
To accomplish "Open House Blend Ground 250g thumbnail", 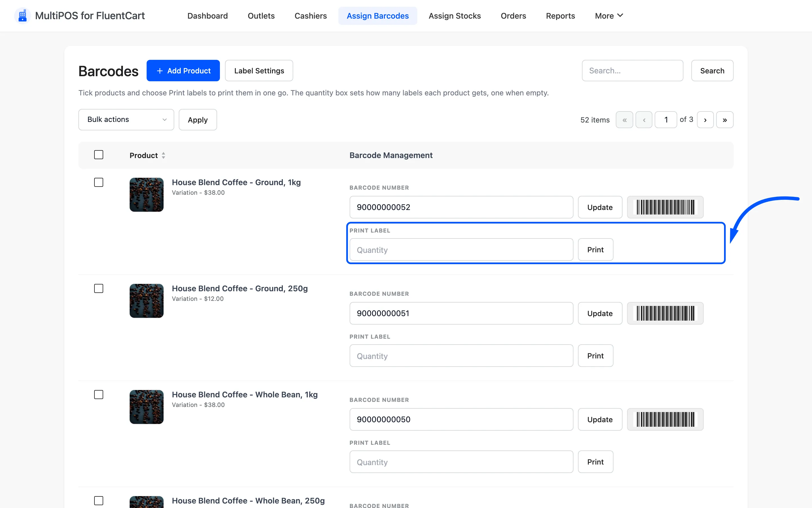I will (x=147, y=301).
